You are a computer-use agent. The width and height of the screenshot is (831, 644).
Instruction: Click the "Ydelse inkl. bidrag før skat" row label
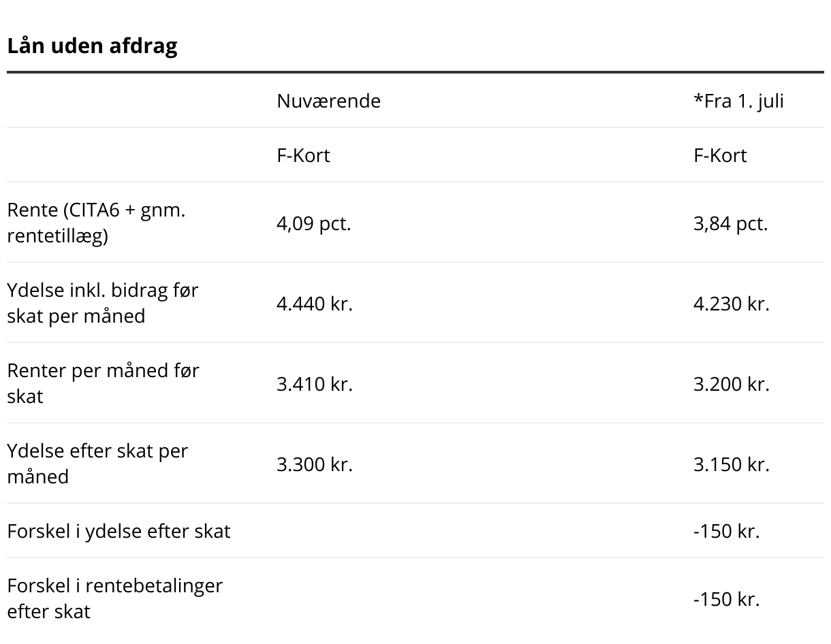(102, 303)
